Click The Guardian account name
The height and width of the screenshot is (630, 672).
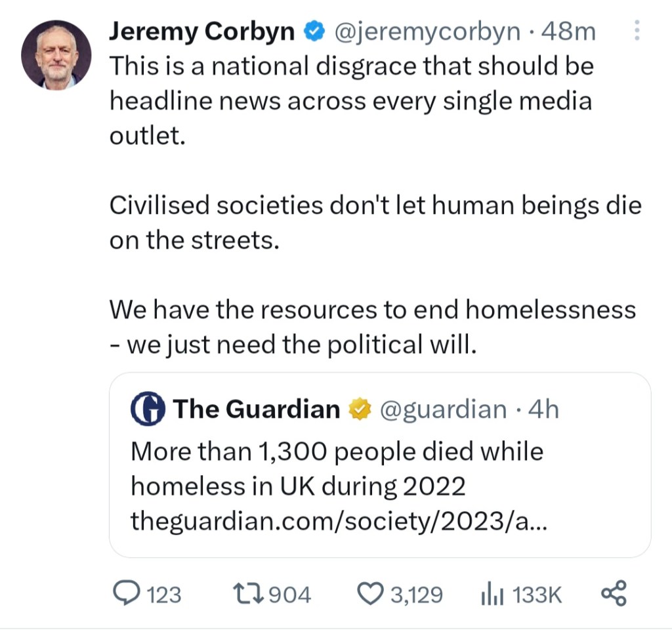tap(257, 409)
